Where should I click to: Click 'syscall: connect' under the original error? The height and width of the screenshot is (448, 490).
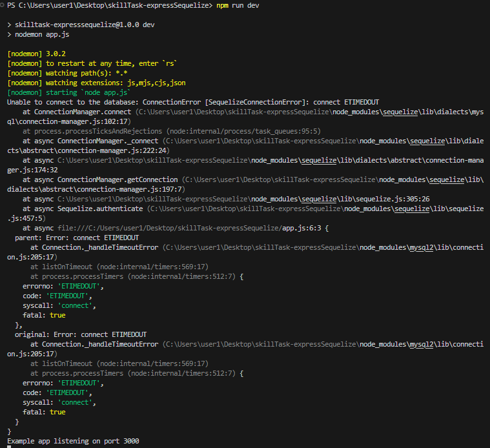[59, 402]
